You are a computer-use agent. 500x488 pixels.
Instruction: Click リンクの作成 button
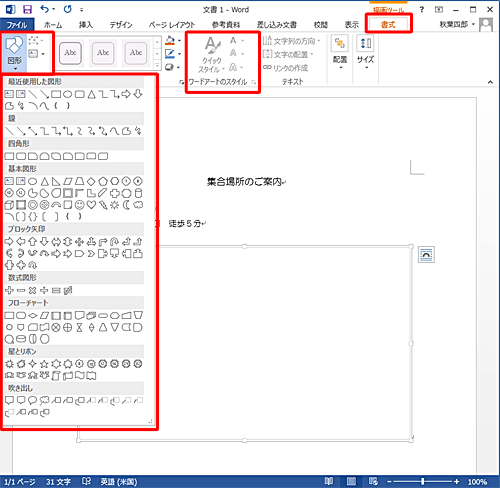click(x=285, y=68)
